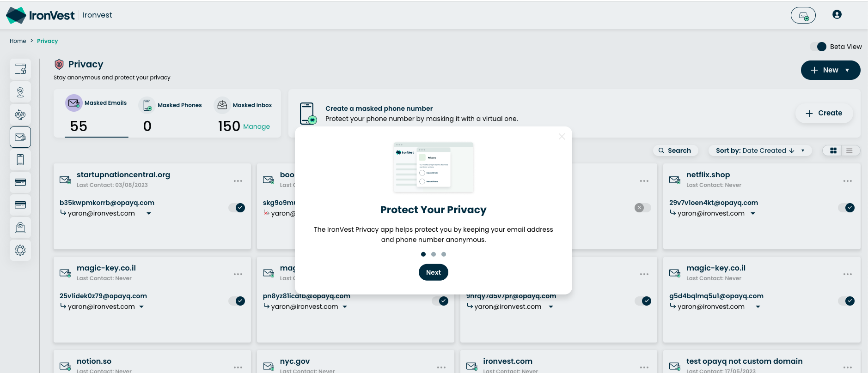Open the Sort by Date Created dropdown

click(x=760, y=150)
